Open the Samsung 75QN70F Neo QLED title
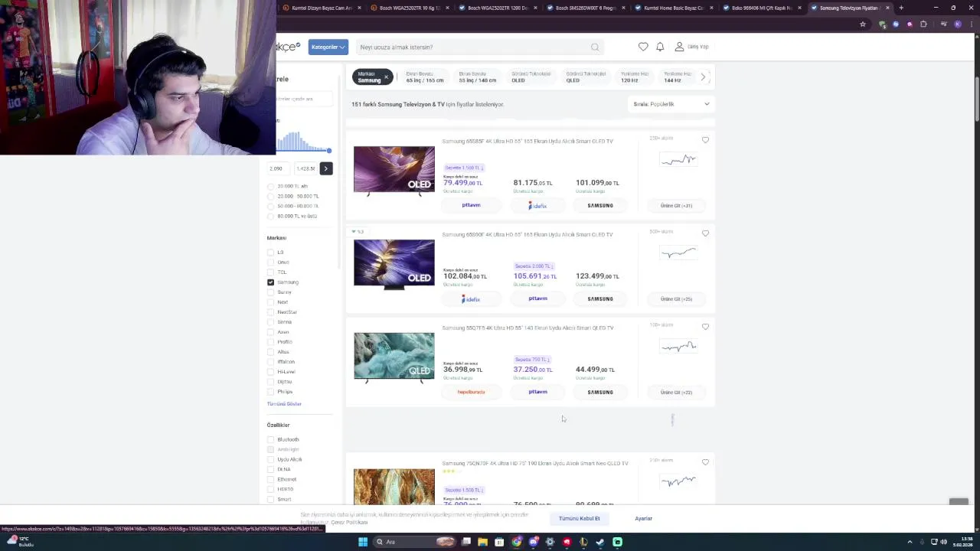 click(535, 463)
